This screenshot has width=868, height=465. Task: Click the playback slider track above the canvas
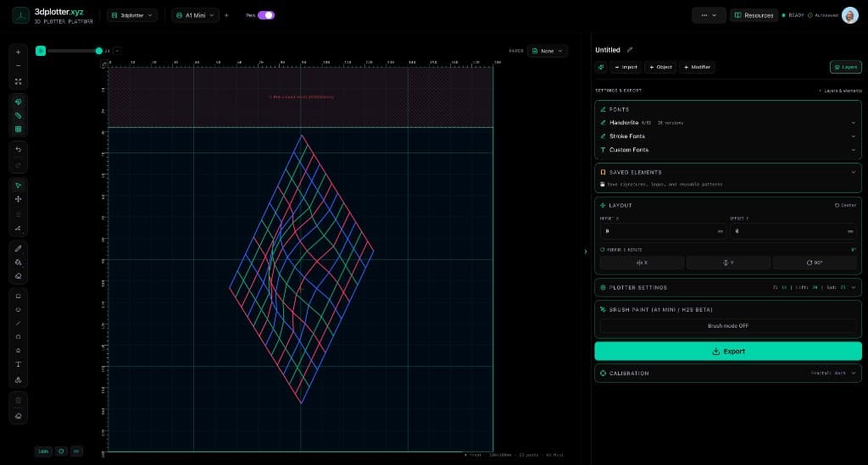72,51
